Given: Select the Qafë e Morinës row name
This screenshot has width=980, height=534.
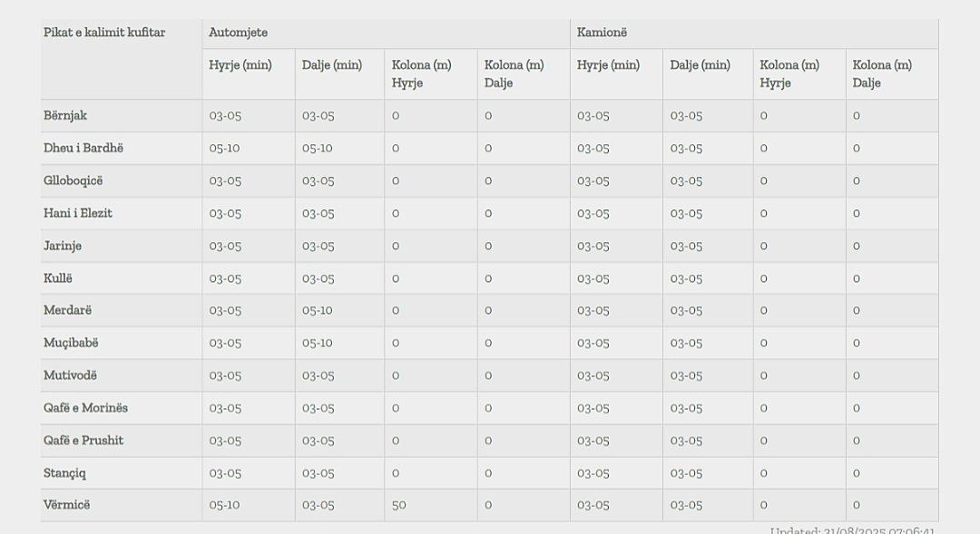Looking at the screenshot, I should click(x=85, y=407).
